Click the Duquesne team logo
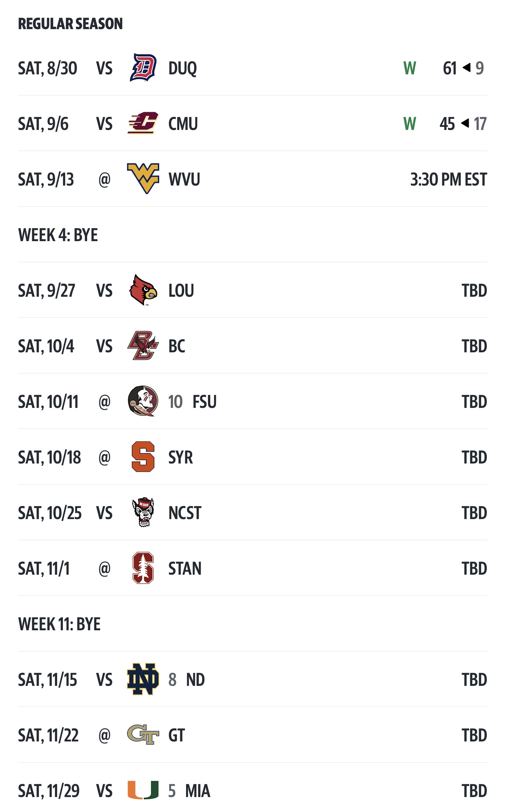506x812 pixels. point(143,68)
